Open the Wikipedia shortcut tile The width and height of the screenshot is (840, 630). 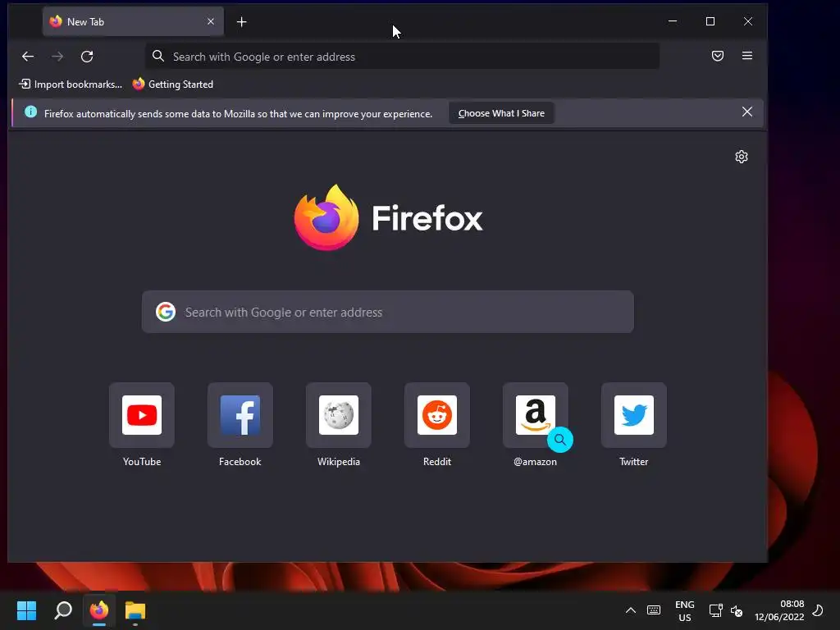(339, 414)
